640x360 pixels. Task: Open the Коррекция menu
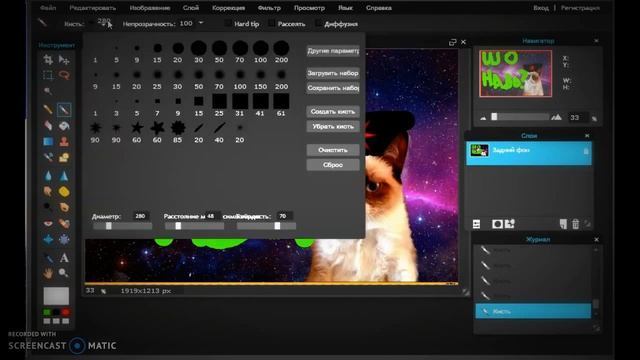click(x=228, y=8)
